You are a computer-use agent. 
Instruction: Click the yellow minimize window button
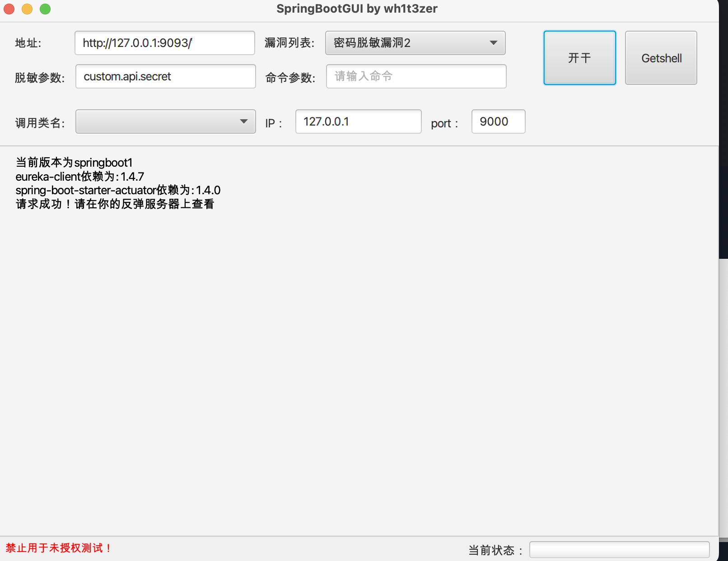pyautogui.click(x=27, y=9)
